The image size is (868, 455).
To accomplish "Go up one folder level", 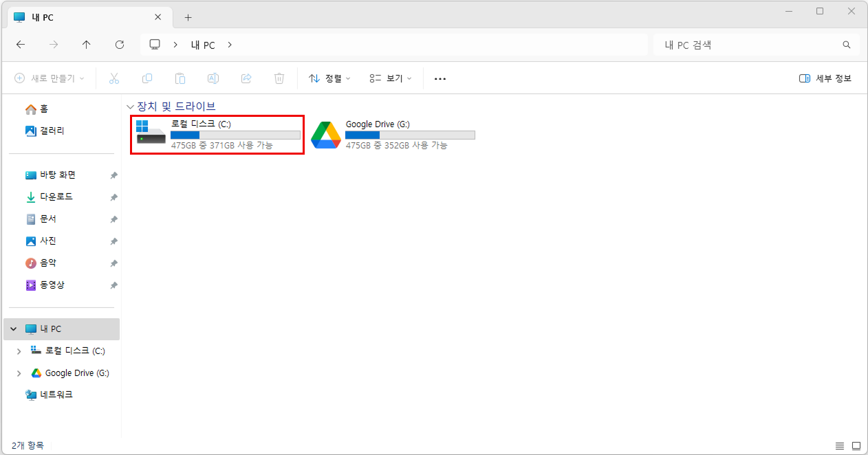I will click(x=86, y=45).
